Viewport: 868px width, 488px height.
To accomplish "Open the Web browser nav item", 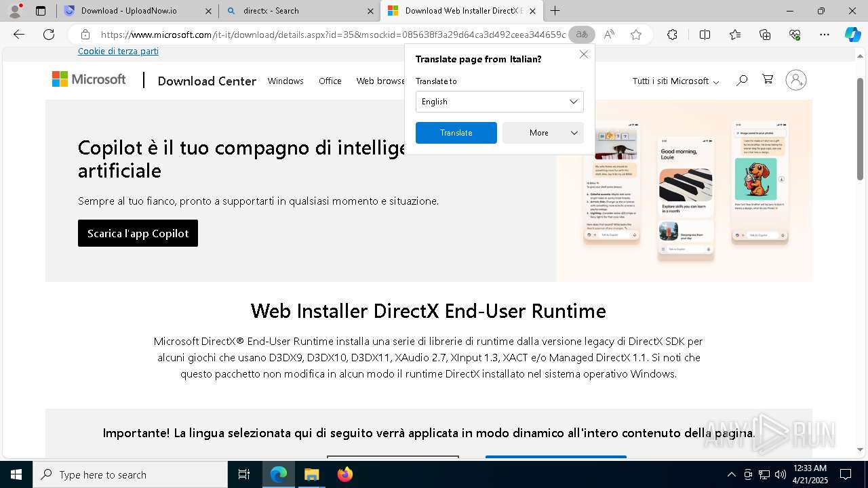I will click(380, 81).
